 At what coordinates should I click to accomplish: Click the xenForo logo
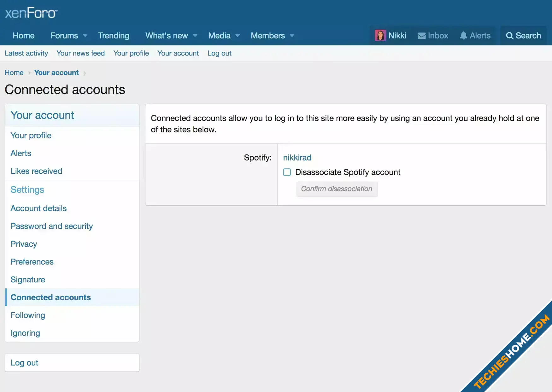pos(31,13)
